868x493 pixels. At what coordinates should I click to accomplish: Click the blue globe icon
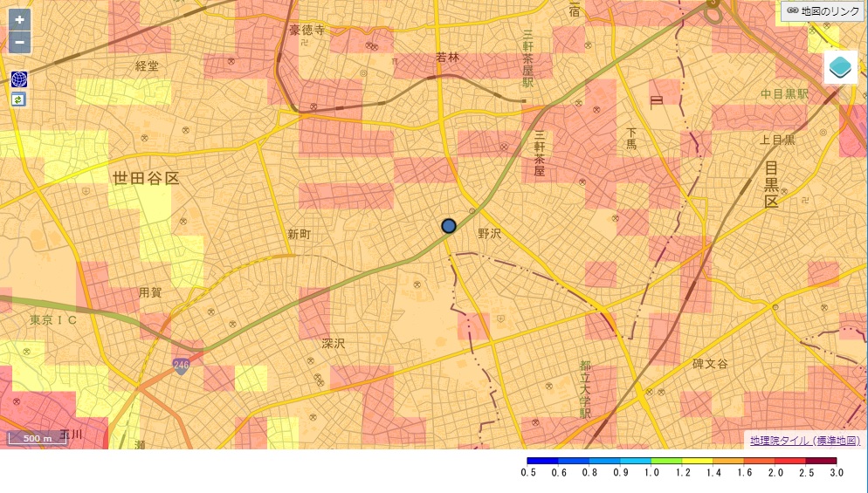coord(19,79)
